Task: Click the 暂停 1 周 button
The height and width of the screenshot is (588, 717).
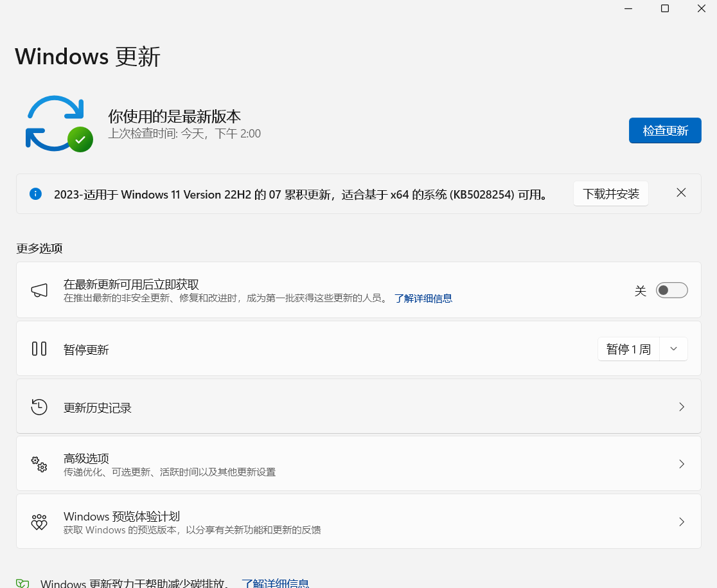Action: pos(629,349)
